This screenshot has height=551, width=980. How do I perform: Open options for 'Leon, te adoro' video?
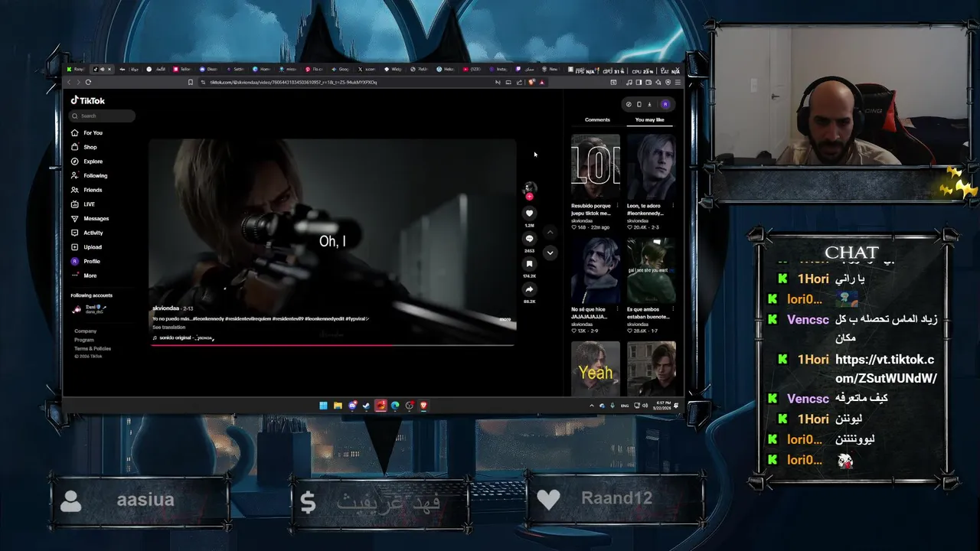point(673,205)
